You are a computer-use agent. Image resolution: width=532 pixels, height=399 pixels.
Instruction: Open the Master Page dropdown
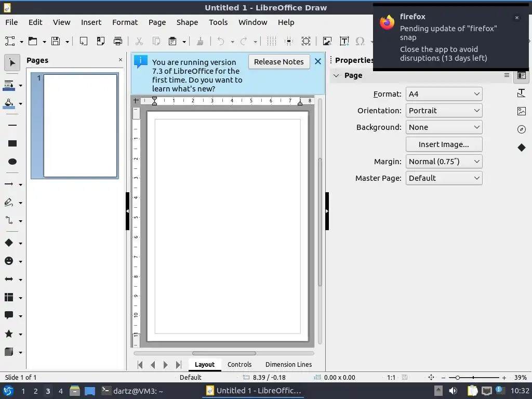pos(444,178)
